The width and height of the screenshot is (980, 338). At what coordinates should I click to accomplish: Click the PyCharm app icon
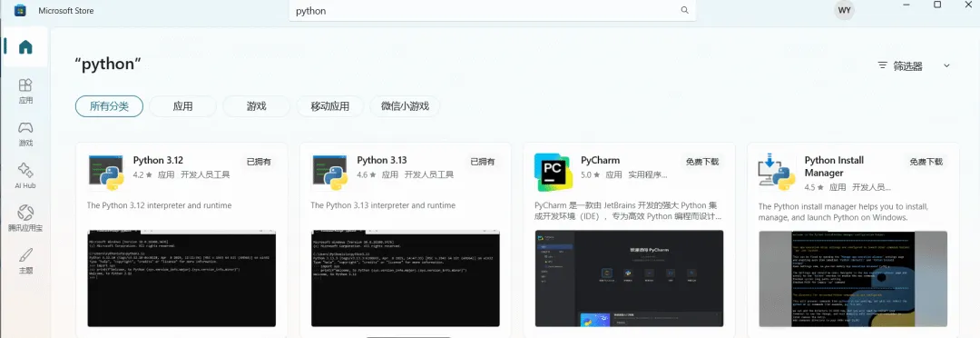(x=554, y=172)
